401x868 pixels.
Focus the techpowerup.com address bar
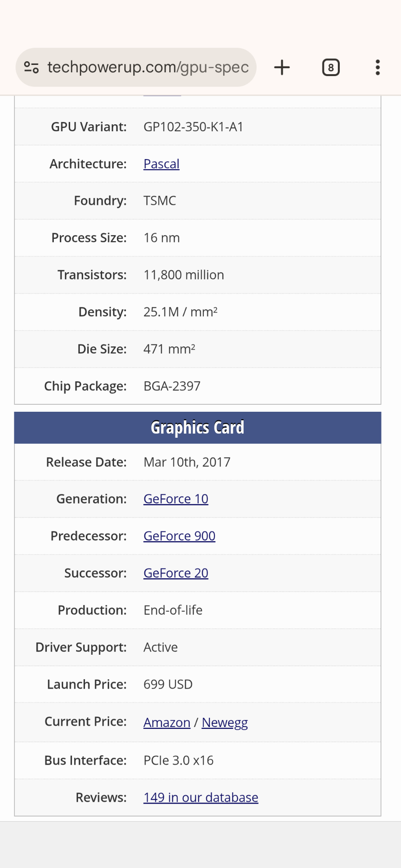(148, 68)
